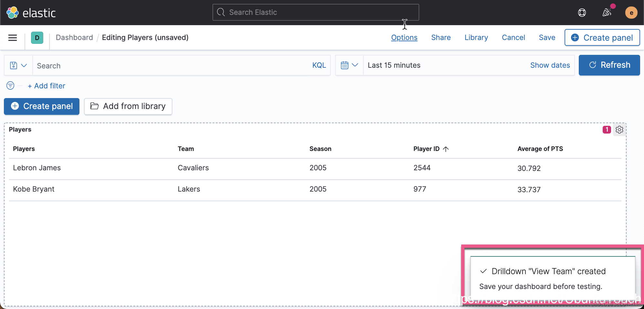Click average points value 30.792
The height and width of the screenshot is (309, 644).
pos(529,168)
